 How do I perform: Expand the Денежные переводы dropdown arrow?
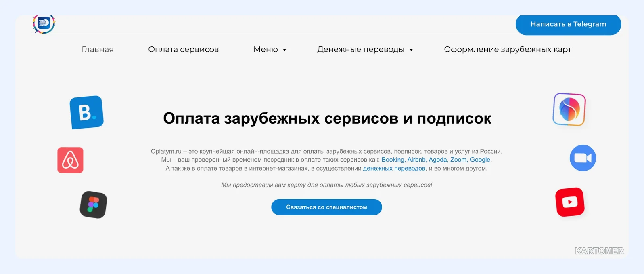[411, 50]
